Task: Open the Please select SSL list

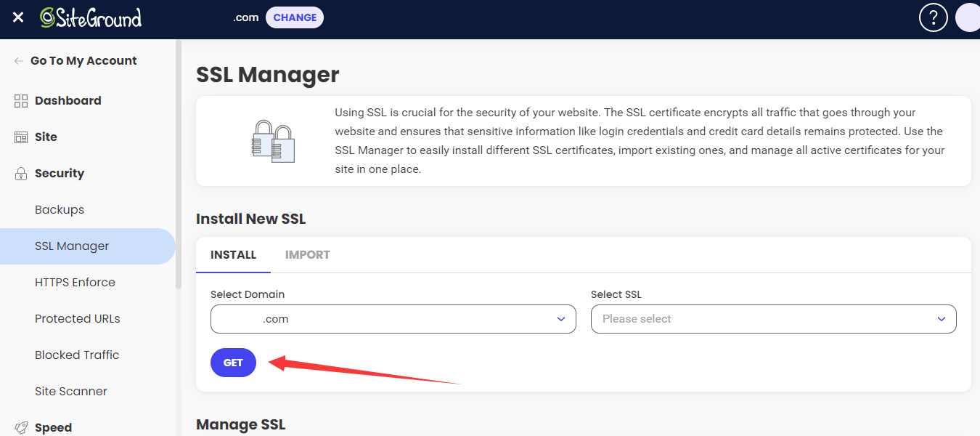Action: point(774,319)
